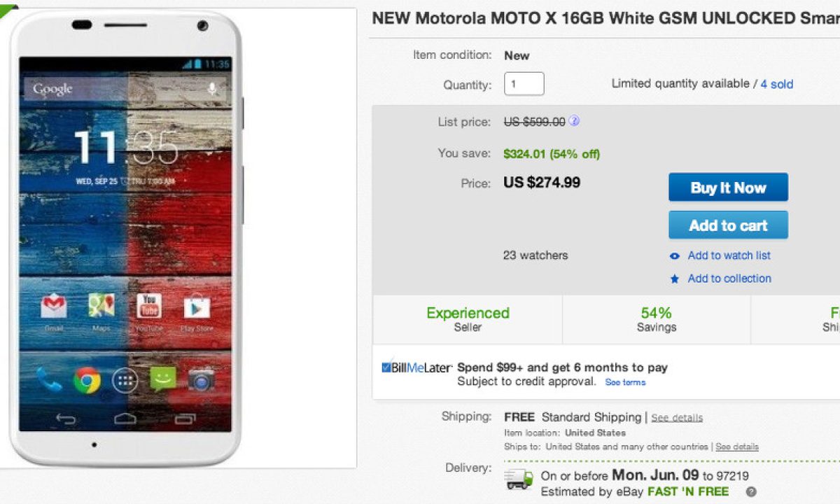Screen dimensions: 840x504
Task: Click the FAST 'N FREE help icon
Action: [x=751, y=492]
